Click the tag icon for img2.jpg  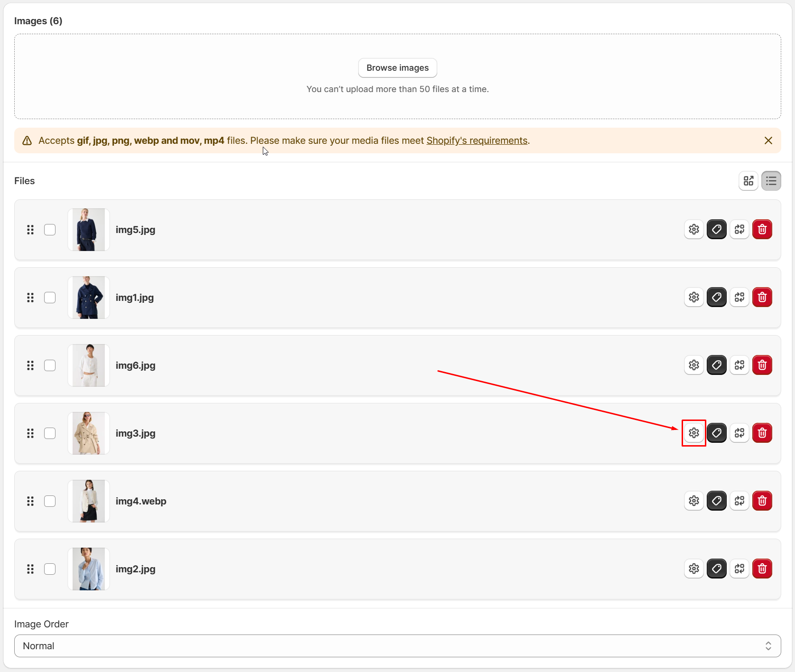[716, 569]
